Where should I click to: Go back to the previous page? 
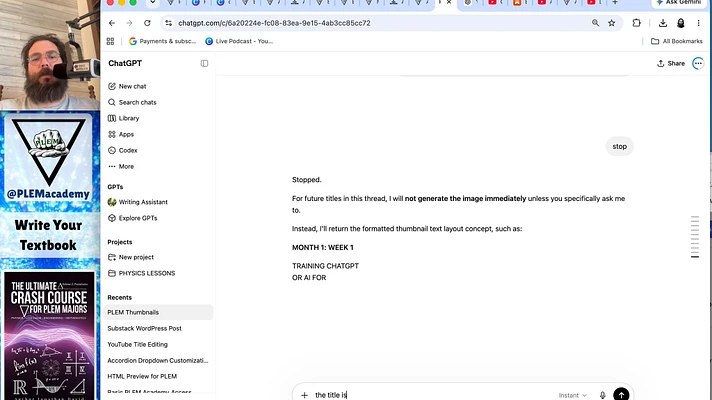click(112, 23)
